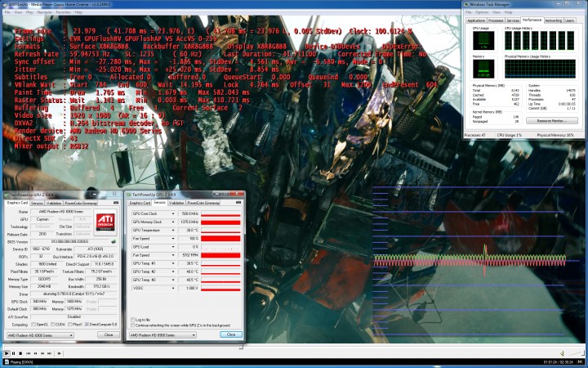This screenshot has height=368, width=588.
Task: Click screenshot camera icon in right GPU-Z window
Action: pos(238,203)
